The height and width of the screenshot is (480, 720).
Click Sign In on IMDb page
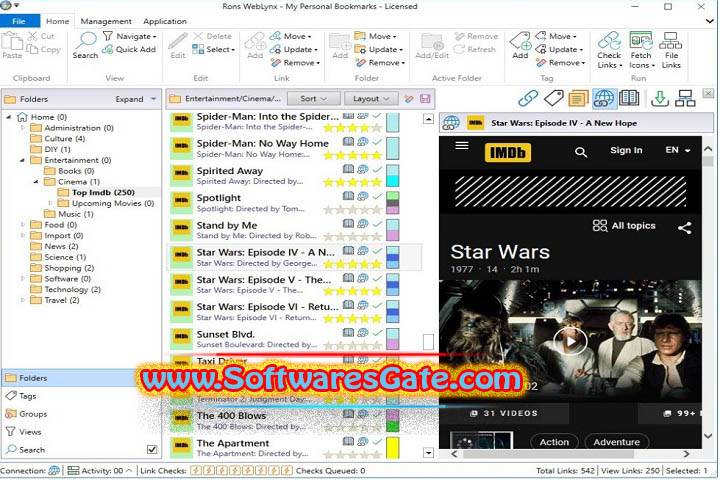coord(626,150)
